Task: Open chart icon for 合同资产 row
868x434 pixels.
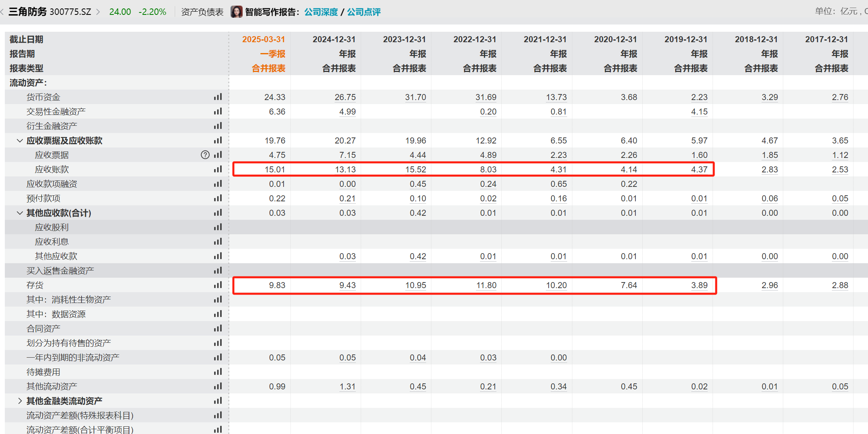Action: [x=218, y=328]
